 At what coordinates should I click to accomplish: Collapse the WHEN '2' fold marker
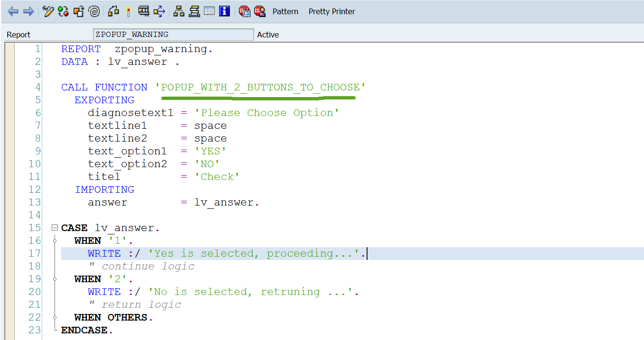click(54, 278)
